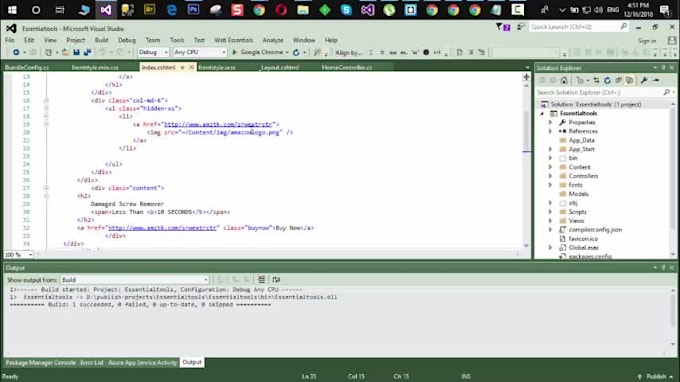The image size is (680, 382).
Task: Switch to the frontstyle.scss tab
Action: 217,67
